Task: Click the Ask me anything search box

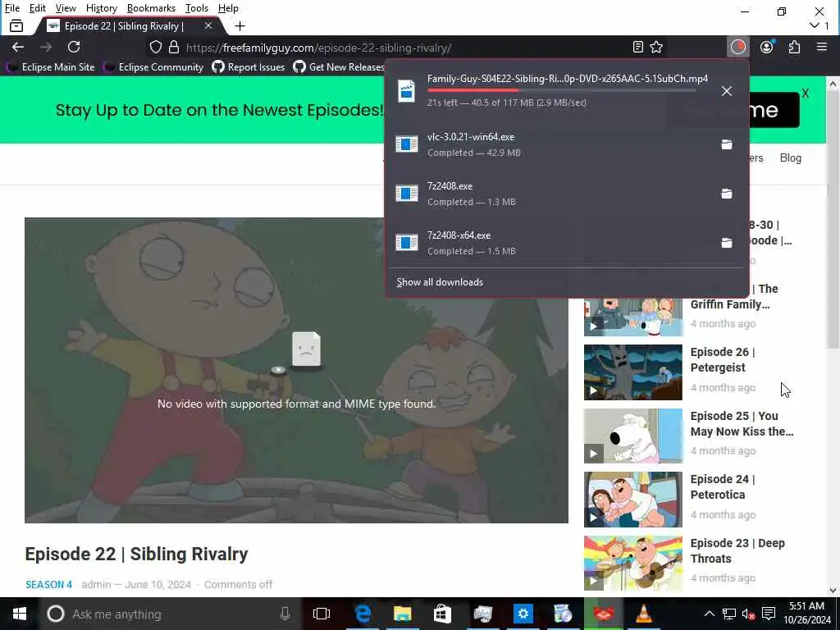Action: [169, 614]
